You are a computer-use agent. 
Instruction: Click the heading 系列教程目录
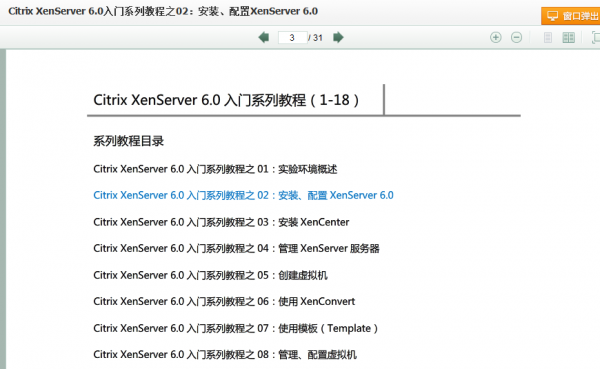pyautogui.click(x=129, y=141)
